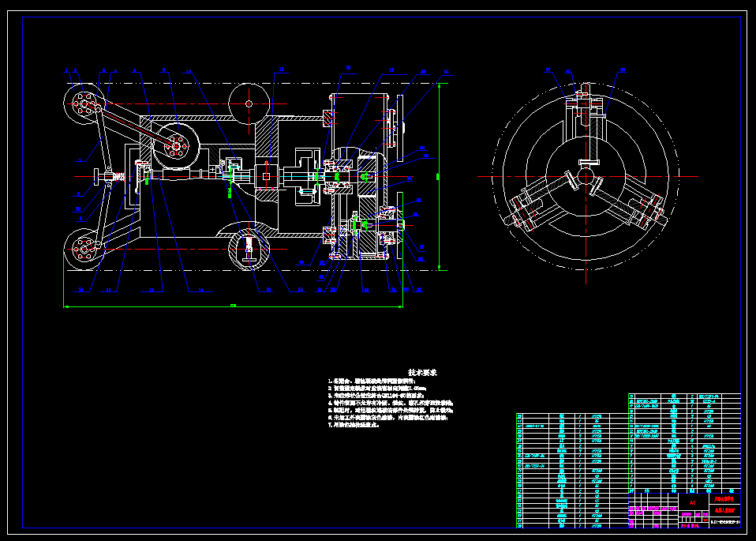The height and width of the screenshot is (541, 756).
Task: Click the red A1 sheet size text
Action: click(693, 502)
